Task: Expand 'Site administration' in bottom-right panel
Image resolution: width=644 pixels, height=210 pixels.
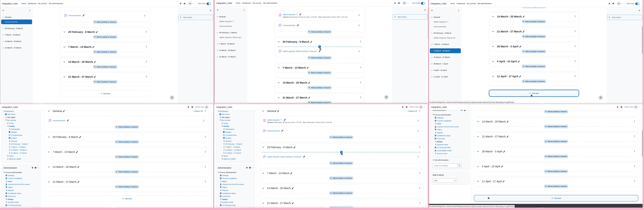Action: point(433,160)
